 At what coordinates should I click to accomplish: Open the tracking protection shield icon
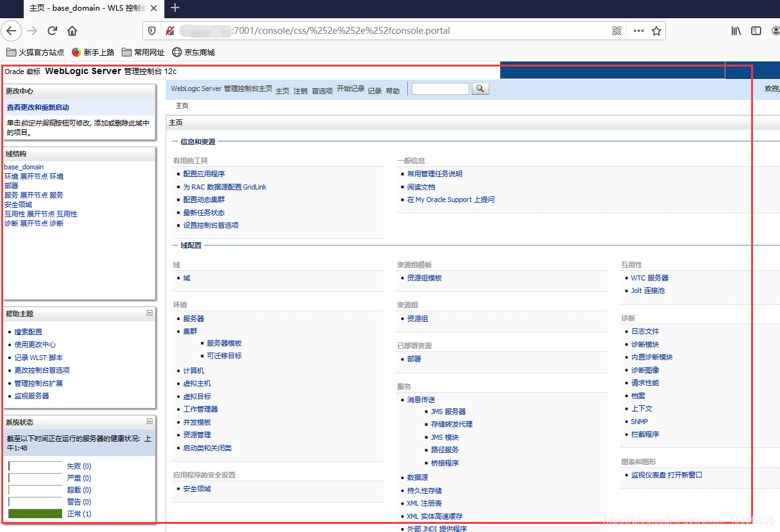(x=152, y=31)
